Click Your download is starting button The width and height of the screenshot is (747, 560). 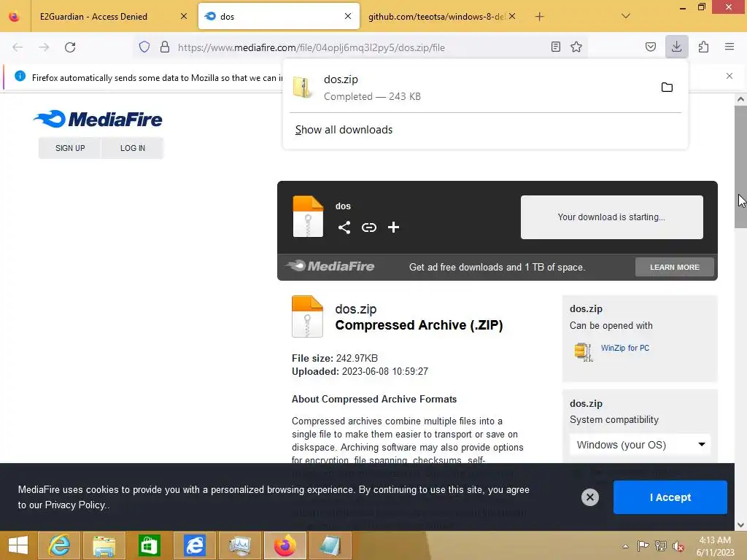pos(612,217)
